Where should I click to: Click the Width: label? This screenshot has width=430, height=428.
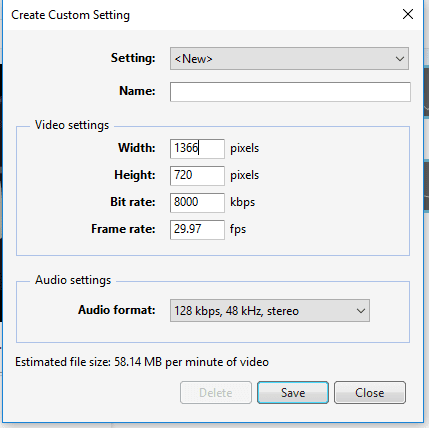(x=137, y=148)
